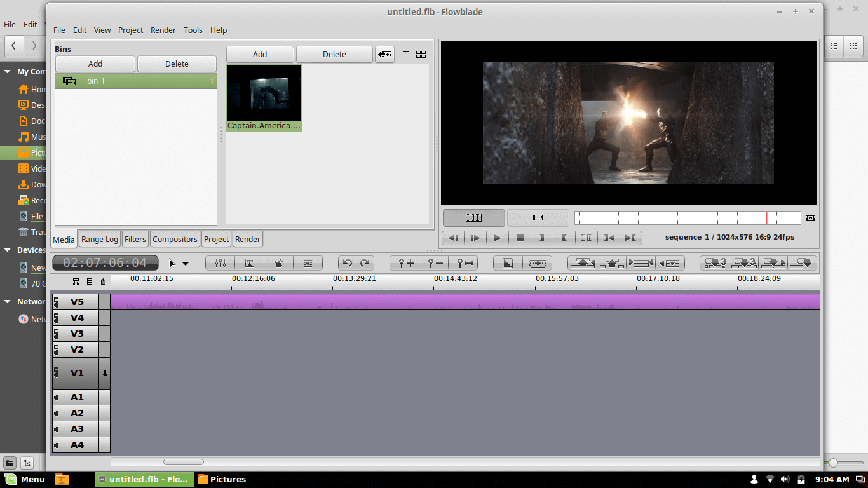The height and width of the screenshot is (488, 868).
Task: Switch to the Range Log tab
Action: 100,239
